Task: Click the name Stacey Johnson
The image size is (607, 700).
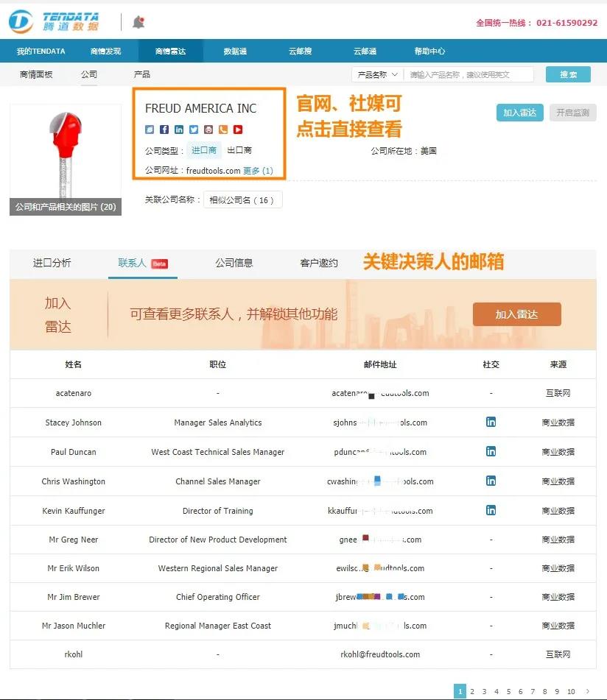Action: coord(73,423)
